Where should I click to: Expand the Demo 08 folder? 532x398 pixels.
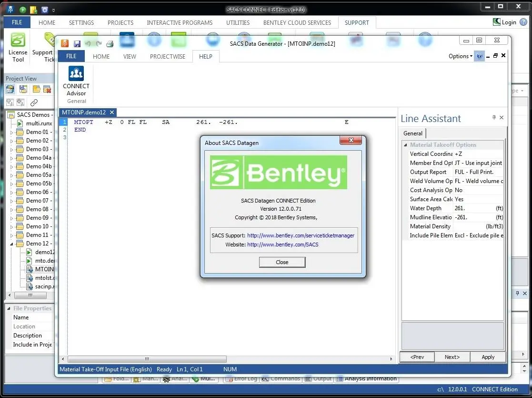click(11, 210)
